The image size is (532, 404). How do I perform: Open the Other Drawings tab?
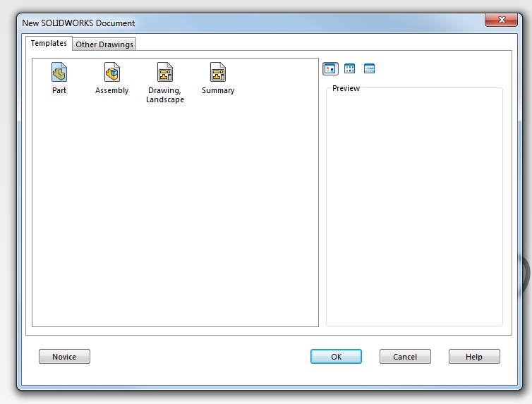[104, 44]
